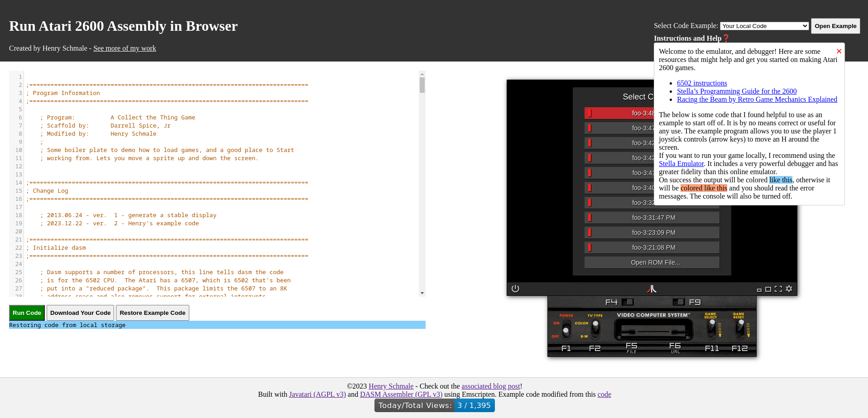This screenshot has height=418, width=868.
Task: Open emulator settings gear
Action: (789, 289)
